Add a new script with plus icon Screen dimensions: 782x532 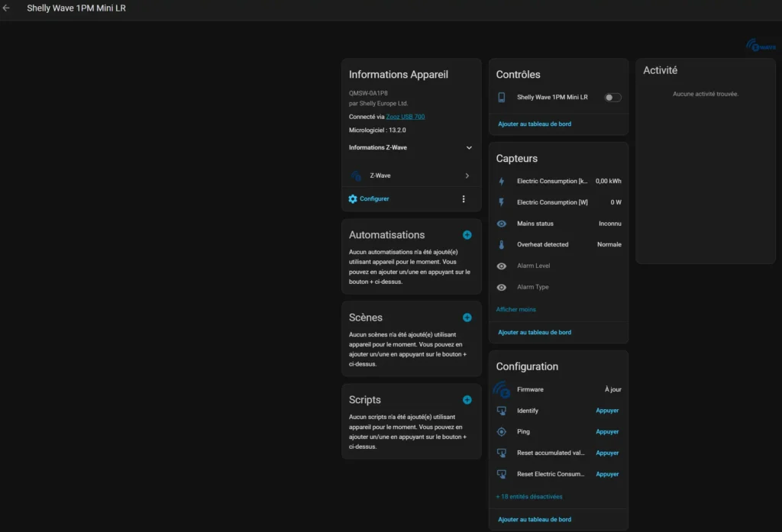pyautogui.click(x=467, y=400)
